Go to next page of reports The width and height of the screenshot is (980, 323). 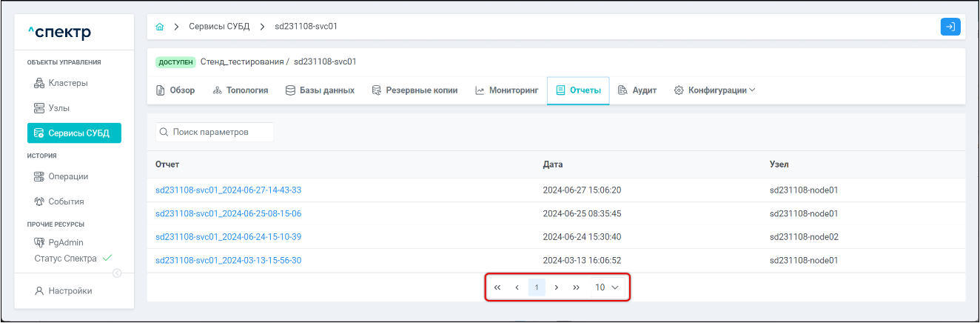coord(557,287)
